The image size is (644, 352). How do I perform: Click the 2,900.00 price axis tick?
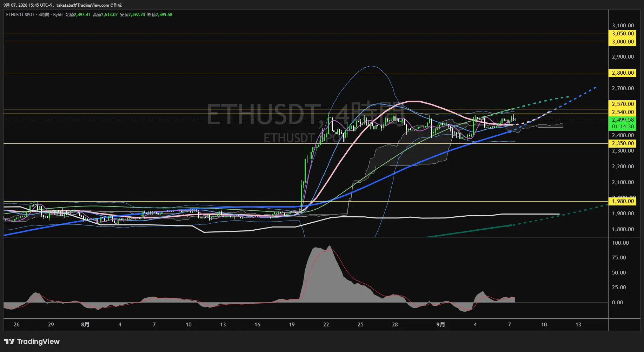(623, 57)
